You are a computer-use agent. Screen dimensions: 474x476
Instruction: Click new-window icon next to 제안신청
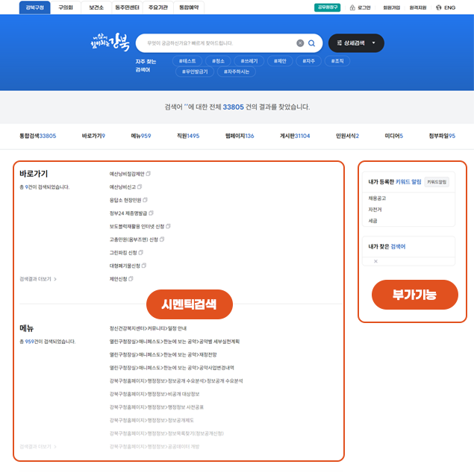(131, 278)
